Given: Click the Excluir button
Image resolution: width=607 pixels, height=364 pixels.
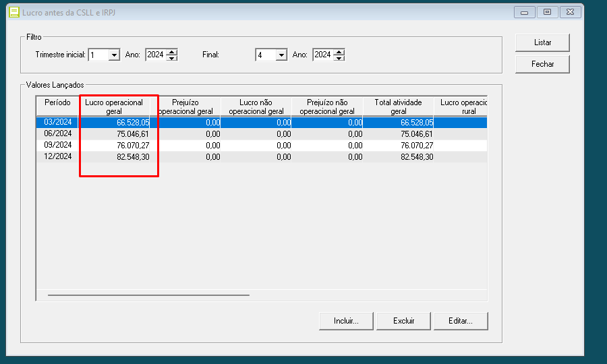Looking at the screenshot, I should click(403, 321).
